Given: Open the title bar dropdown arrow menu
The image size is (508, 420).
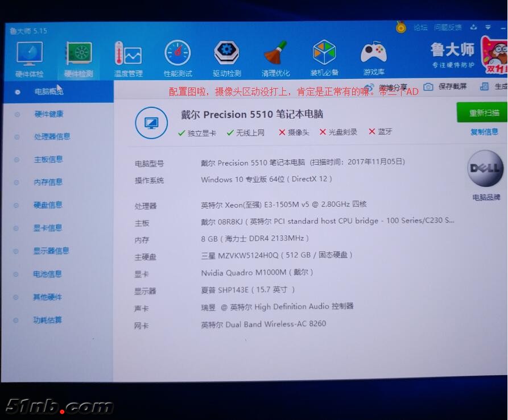Looking at the screenshot, I should [488, 27].
